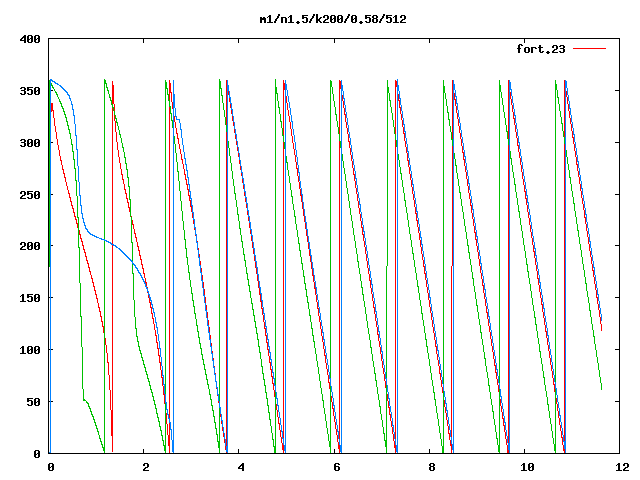The image size is (640, 480).
Task: Click x-axis label 12
Action: tap(622, 467)
